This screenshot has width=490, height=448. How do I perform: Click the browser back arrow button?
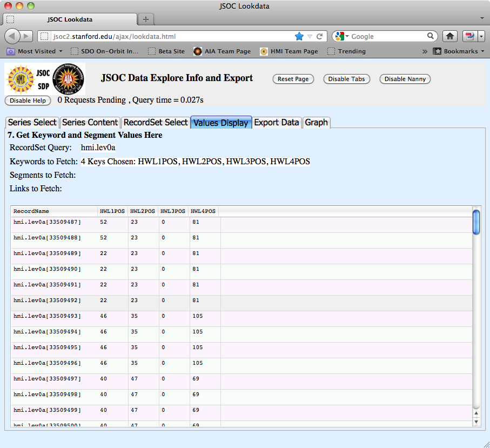tap(12, 36)
